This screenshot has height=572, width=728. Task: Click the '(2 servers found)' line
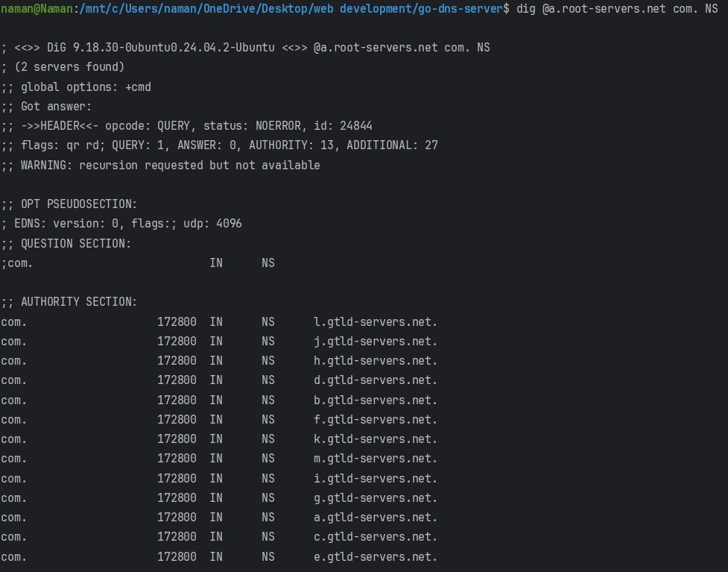point(63,67)
